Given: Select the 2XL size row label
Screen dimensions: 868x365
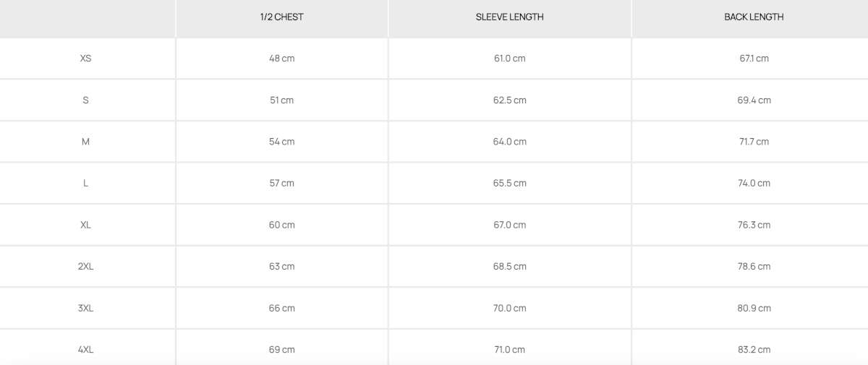Looking at the screenshot, I should click(85, 266).
